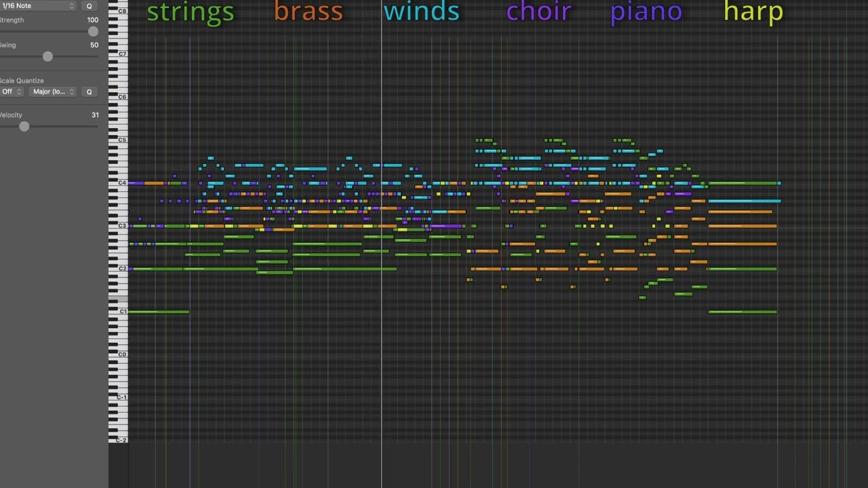This screenshot has height=488, width=868.
Task: Click the white playhead line
Action: pyautogui.click(x=381, y=244)
